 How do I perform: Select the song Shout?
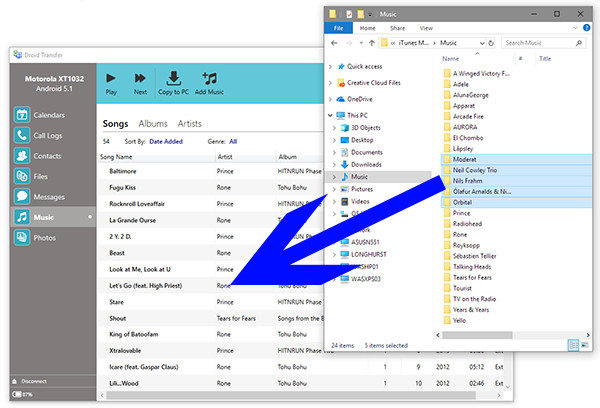pyautogui.click(x=117, y=318)
